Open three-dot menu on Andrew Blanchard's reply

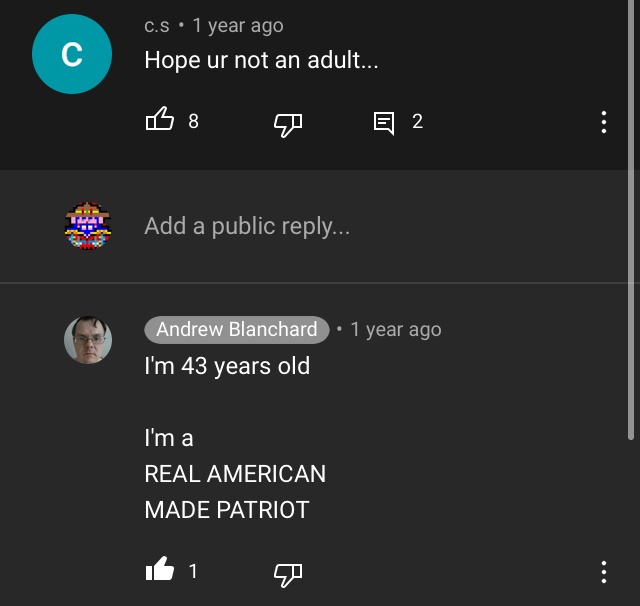pos(604,572)
